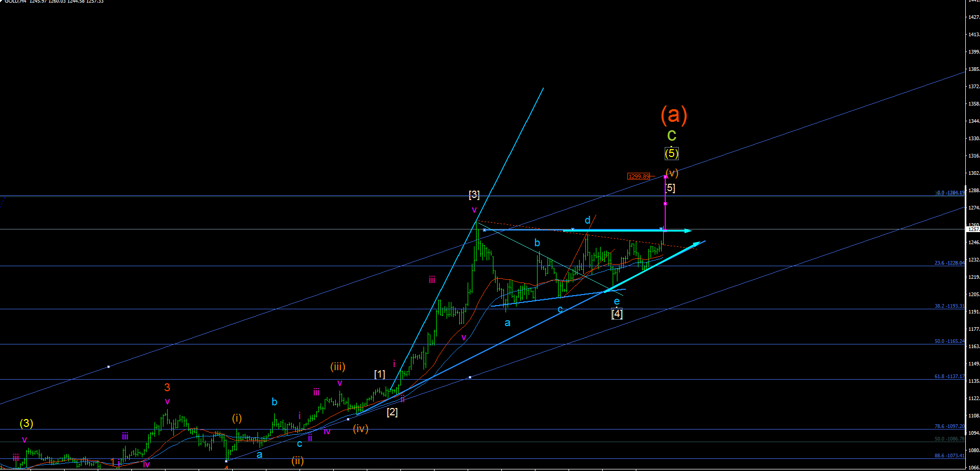Screen dimensions: 980x471
Task: Click the yellow boxed (5) wave label
Action: pos(672,153)
